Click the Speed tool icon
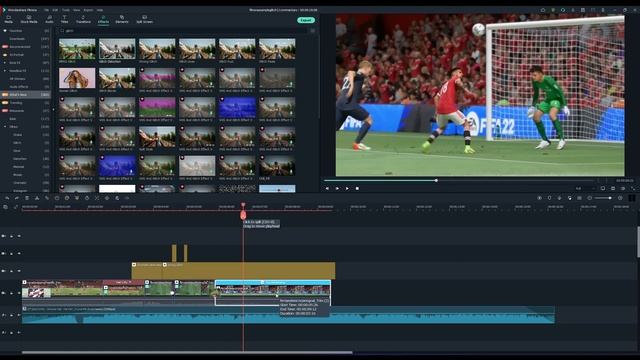The image size is (640, 360). (67, 198)
